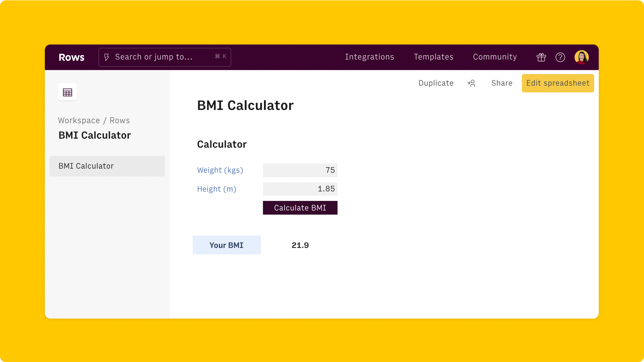
Task: Go to the Community page
Action: tap(495, 57)
